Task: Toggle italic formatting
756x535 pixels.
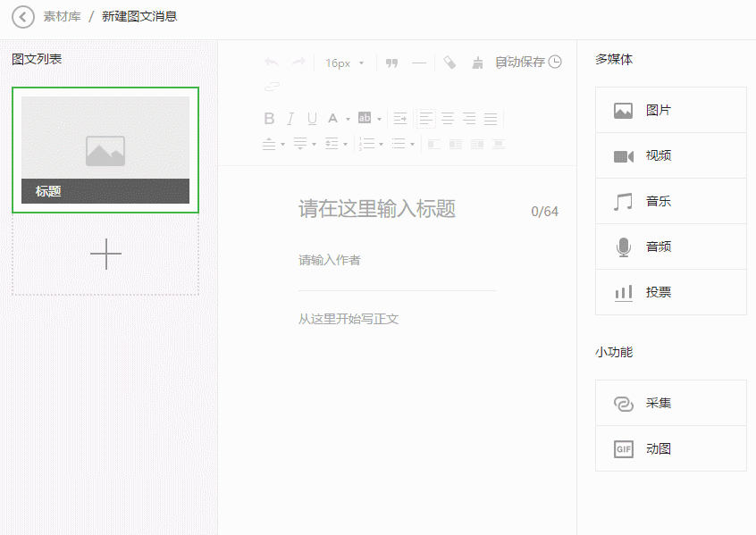Action: tap(290, 118)
